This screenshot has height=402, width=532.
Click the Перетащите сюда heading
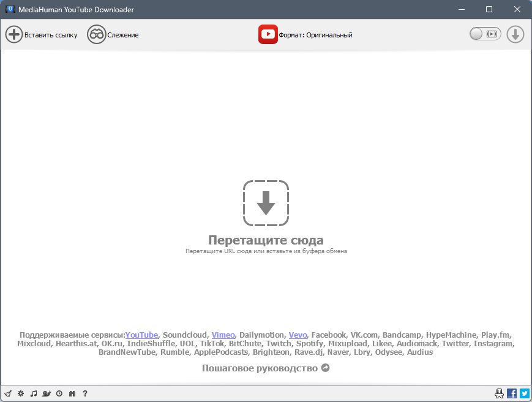[266, 240]
